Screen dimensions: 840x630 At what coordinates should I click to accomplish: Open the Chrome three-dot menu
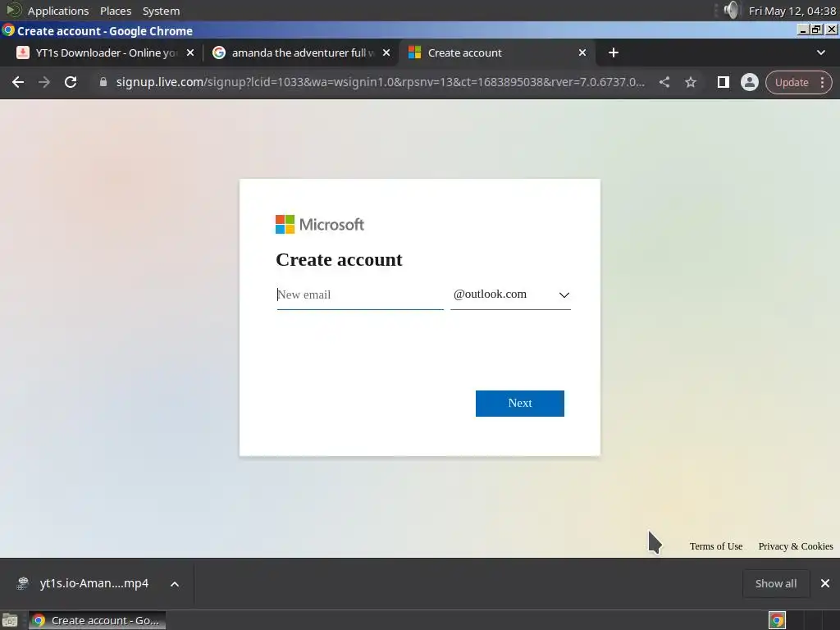[x=822, y=83]
